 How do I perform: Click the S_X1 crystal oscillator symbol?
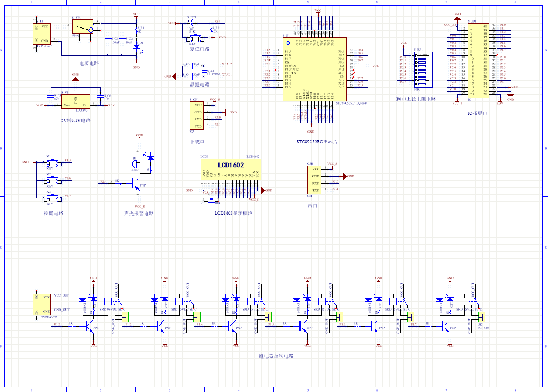pyautogui.click(x=204, y=72)
